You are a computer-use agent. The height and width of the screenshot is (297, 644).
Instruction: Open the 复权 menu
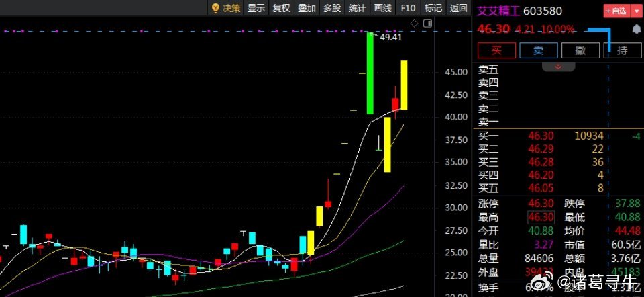coord(281,8)
